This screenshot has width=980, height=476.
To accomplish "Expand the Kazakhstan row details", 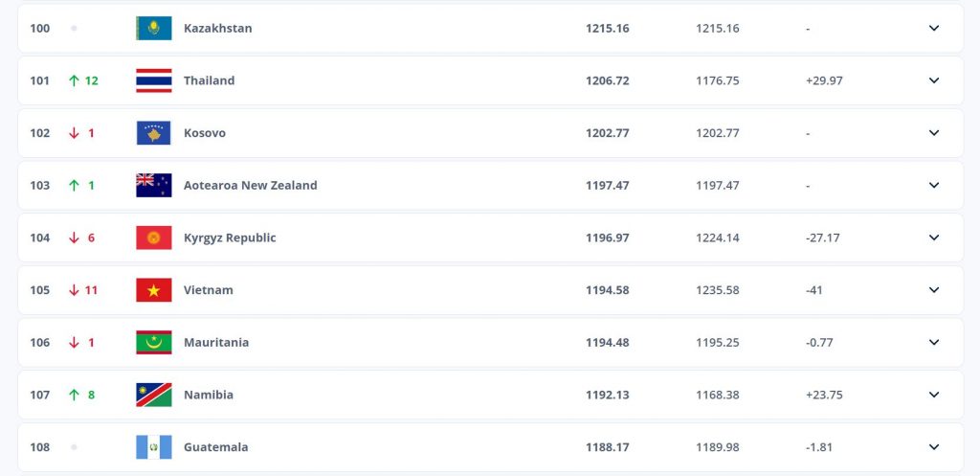I will [934, 28].
